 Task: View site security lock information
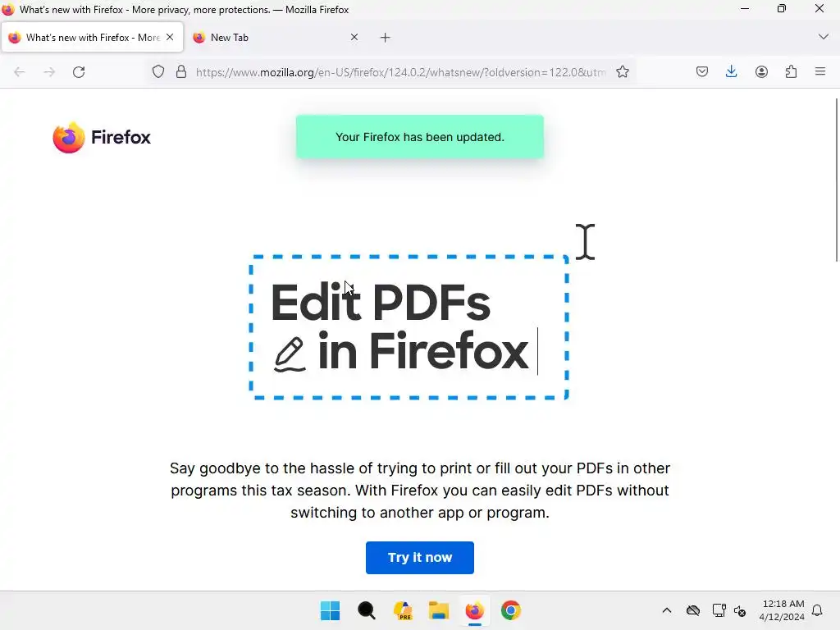point(181,72)
